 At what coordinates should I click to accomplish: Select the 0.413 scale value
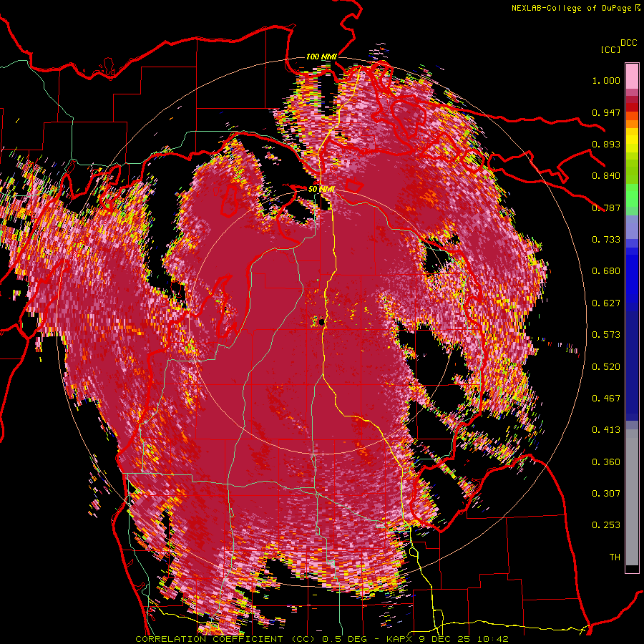tap(606, 430)
